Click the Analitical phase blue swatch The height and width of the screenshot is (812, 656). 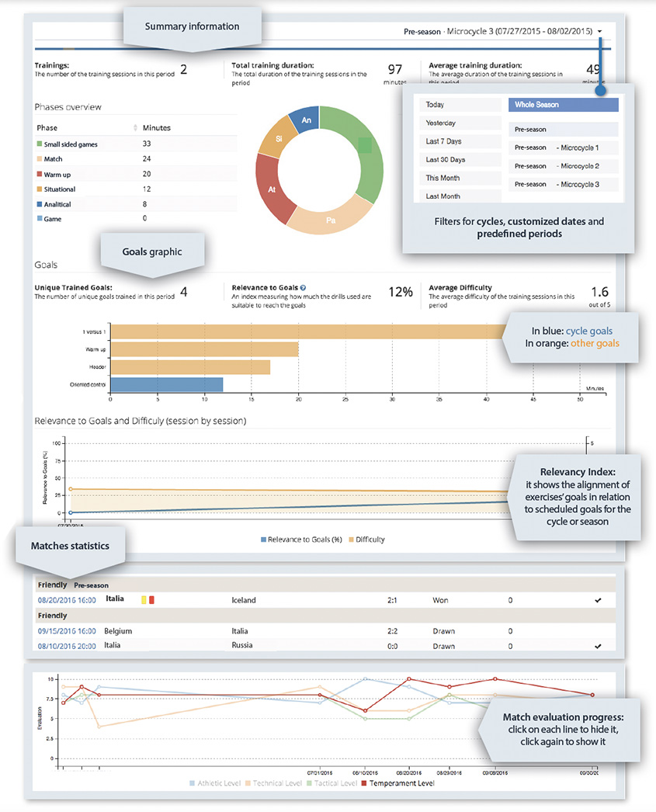pyautogui.click(x=40, y=204)
